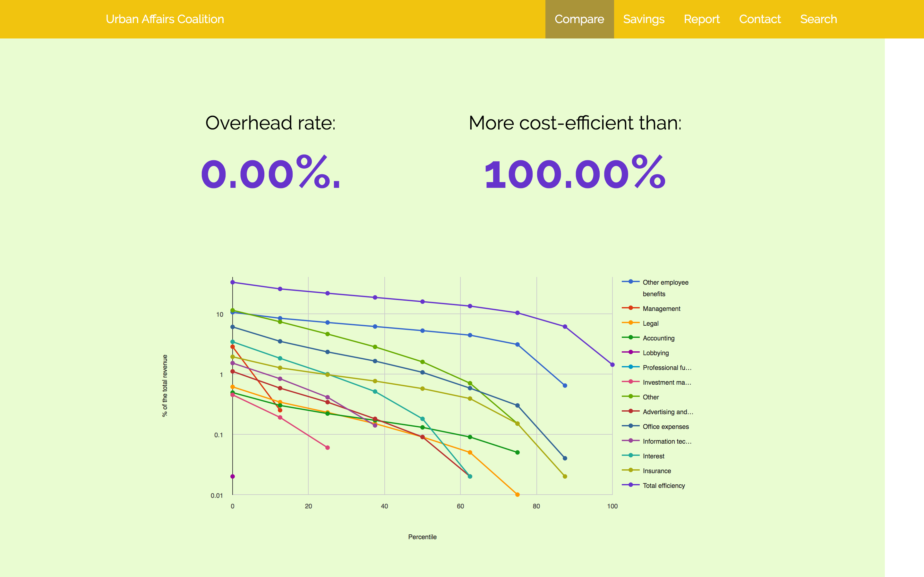Click the Contact navigation link
The height and width of the screenshot is (577, 924).
pos(759,19)
